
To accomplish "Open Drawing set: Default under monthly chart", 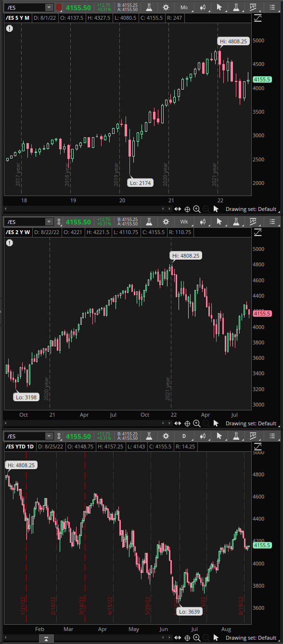I will click(x=251, y=209).
